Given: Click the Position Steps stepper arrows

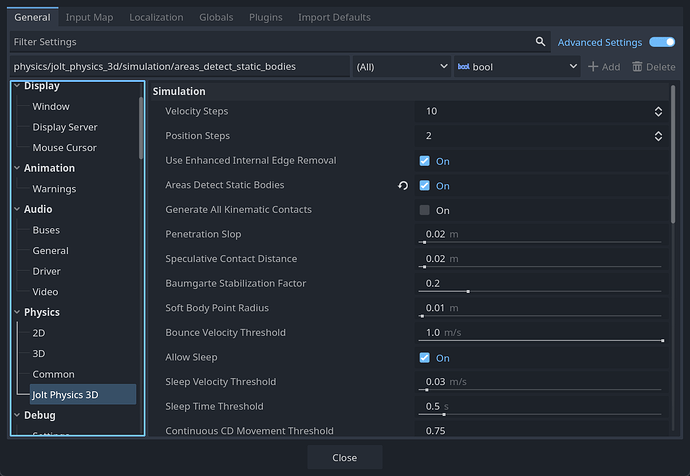Looking at the screenshot, I should tap(658, 136).
